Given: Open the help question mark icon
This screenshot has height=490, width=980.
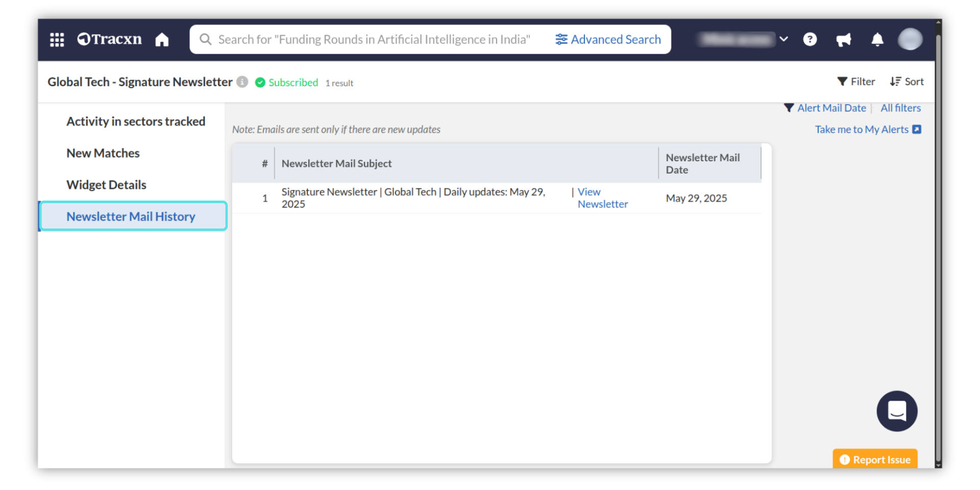Looking at the screenshot, I should point(810,39).
